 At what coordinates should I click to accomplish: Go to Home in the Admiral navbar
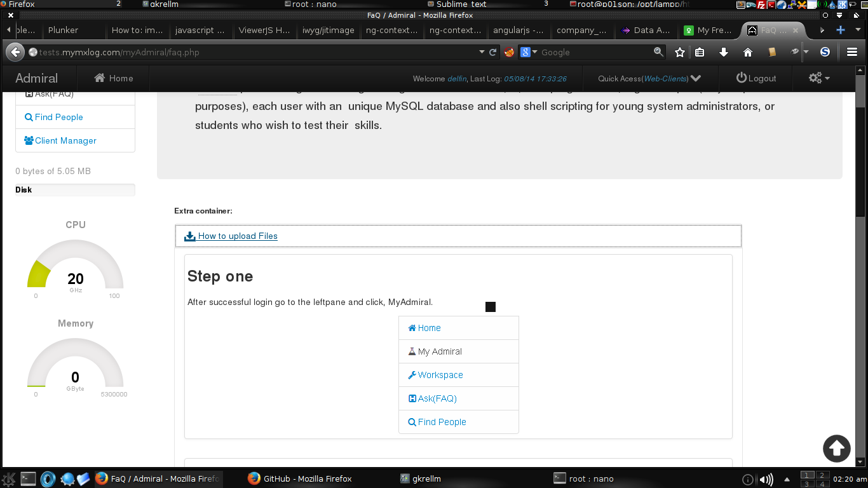[114, 78]
